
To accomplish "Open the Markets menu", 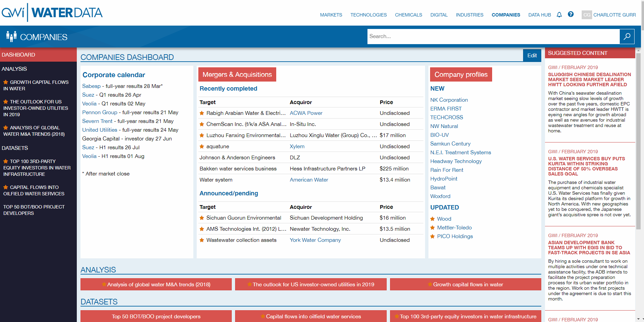I will pos(331,15).
